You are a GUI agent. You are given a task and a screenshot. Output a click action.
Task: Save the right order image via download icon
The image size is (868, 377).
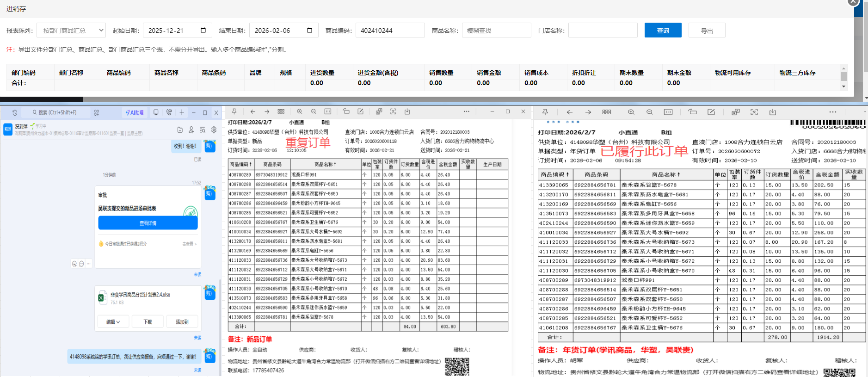point(772,112)
